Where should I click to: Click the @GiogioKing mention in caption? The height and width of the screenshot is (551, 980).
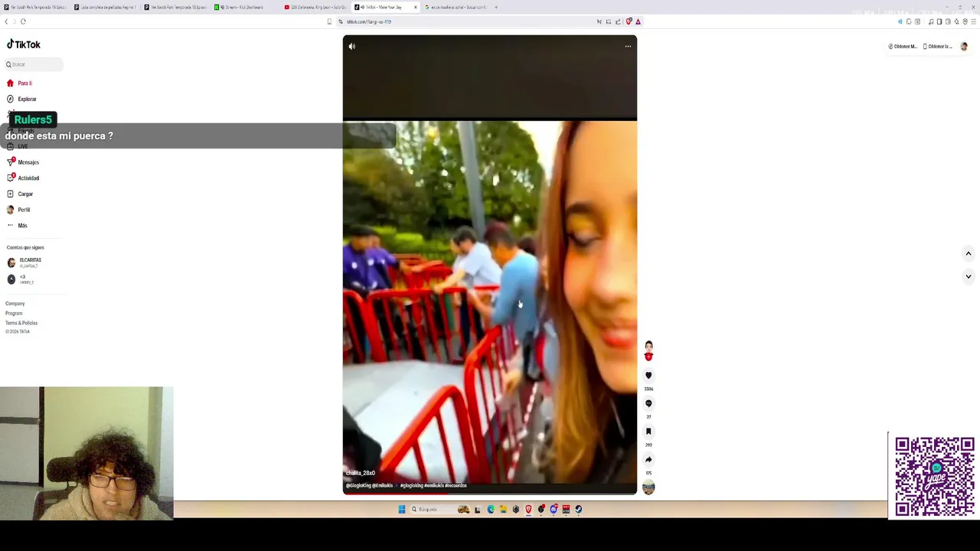tap(358, 485)
